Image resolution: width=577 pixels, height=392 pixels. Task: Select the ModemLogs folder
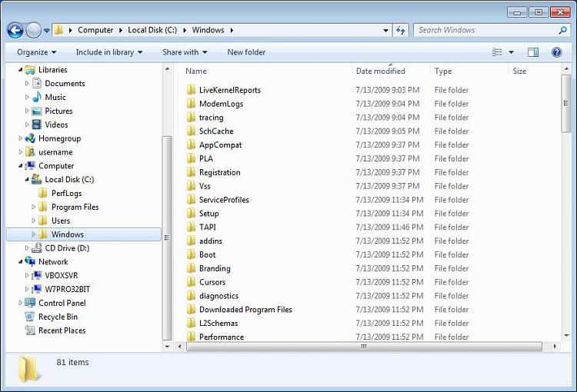tap(221, 104)
